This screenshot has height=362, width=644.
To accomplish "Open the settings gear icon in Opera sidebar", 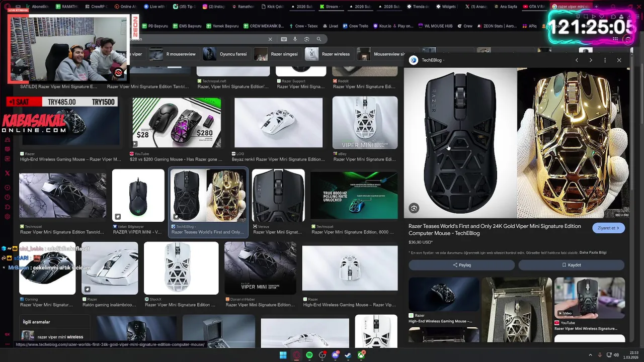I will 7,217.
